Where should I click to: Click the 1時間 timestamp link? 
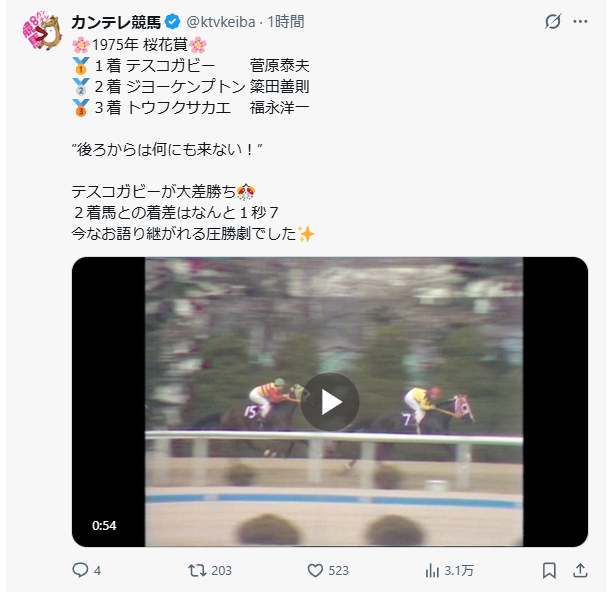click(x=286, y=22)
